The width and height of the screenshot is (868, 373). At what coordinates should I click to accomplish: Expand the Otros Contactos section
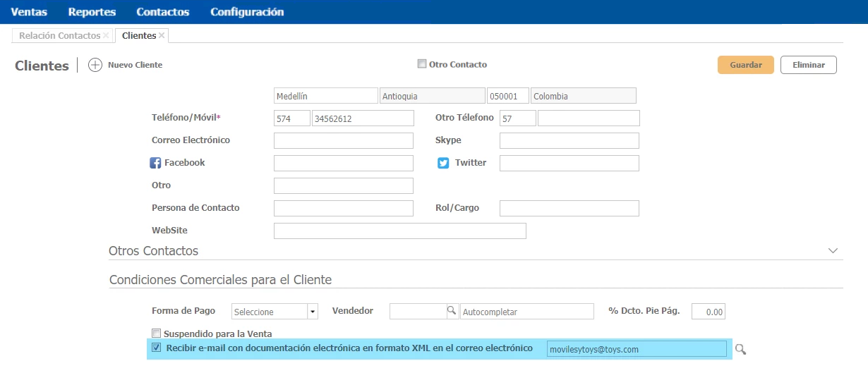pos(833,251)
